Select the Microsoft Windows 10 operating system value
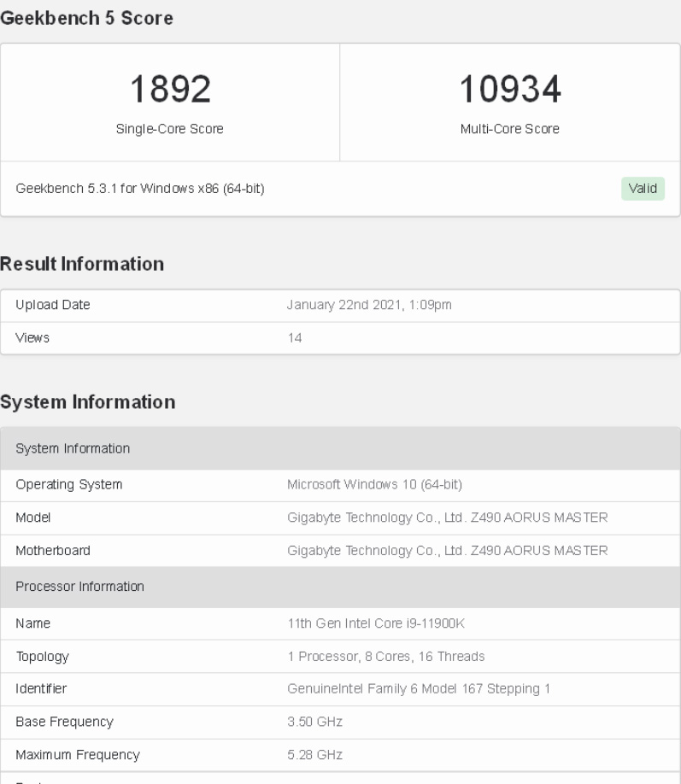 (x=375, y=484)
